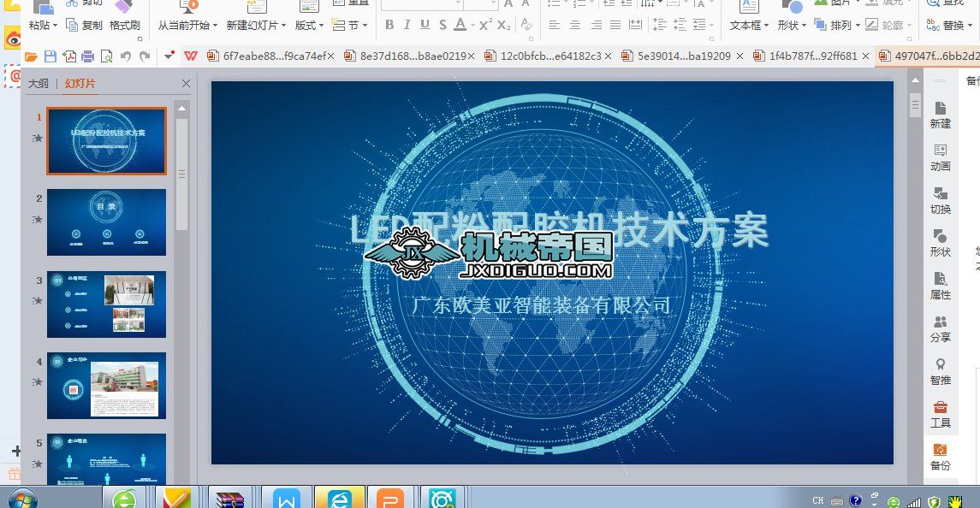Open Internet Explorer from the taskbar
Image resolution: width=980 pixels, height=508 pixels.
[340, 499]
